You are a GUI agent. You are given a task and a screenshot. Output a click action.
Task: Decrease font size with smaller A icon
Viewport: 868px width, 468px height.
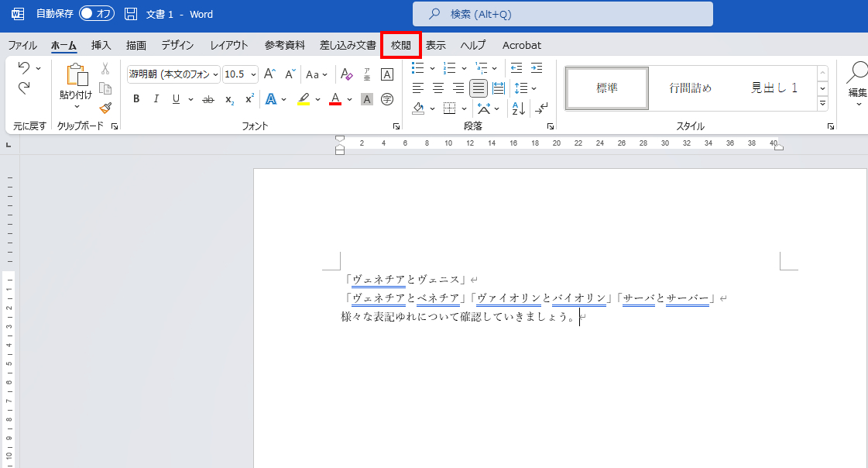point(290,74)
